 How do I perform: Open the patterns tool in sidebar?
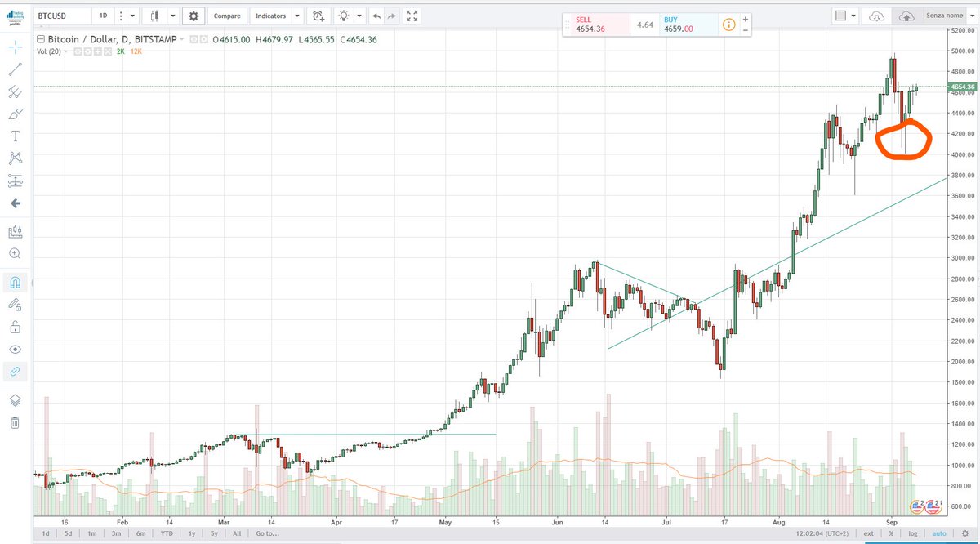click(15, 158)
